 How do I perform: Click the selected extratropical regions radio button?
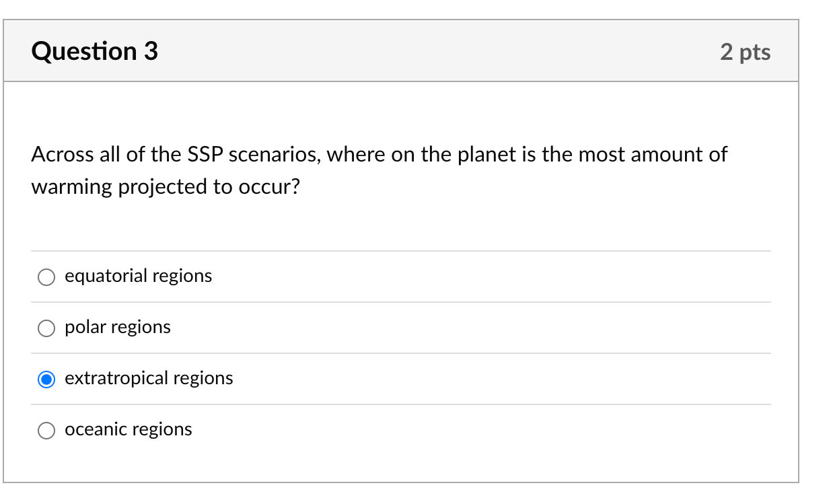(x=46, y=380)
